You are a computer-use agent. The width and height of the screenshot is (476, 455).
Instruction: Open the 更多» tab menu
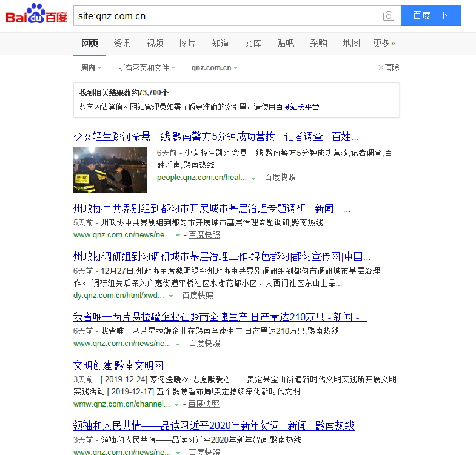coord(384,44)
